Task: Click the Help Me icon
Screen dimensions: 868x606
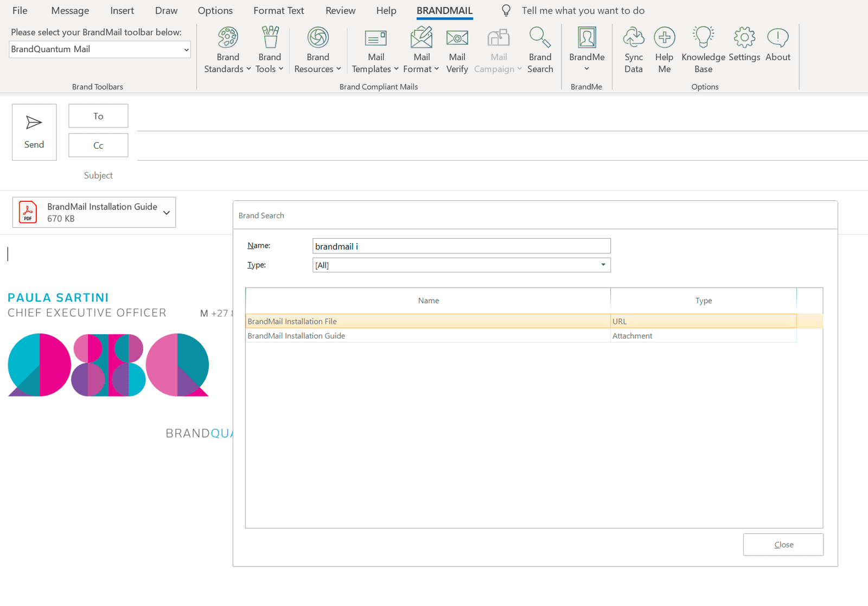Action: [664, 48]
